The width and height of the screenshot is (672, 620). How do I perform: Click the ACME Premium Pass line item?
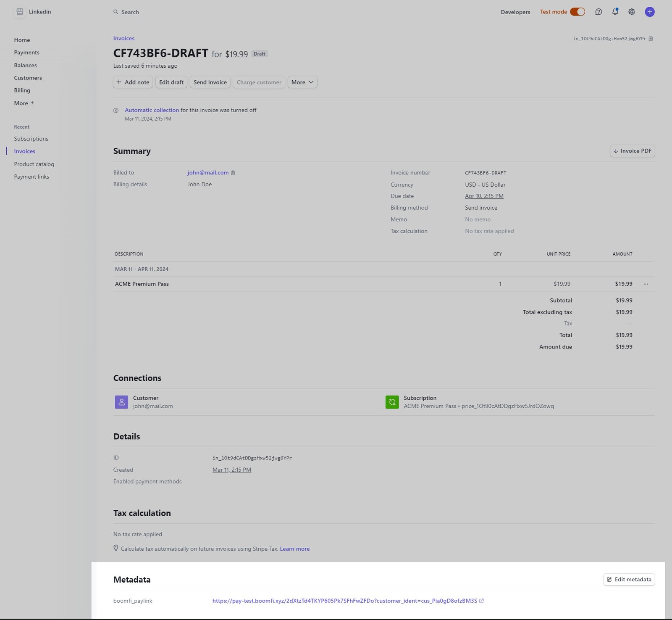pyautogui.click(x=142, y=284)
